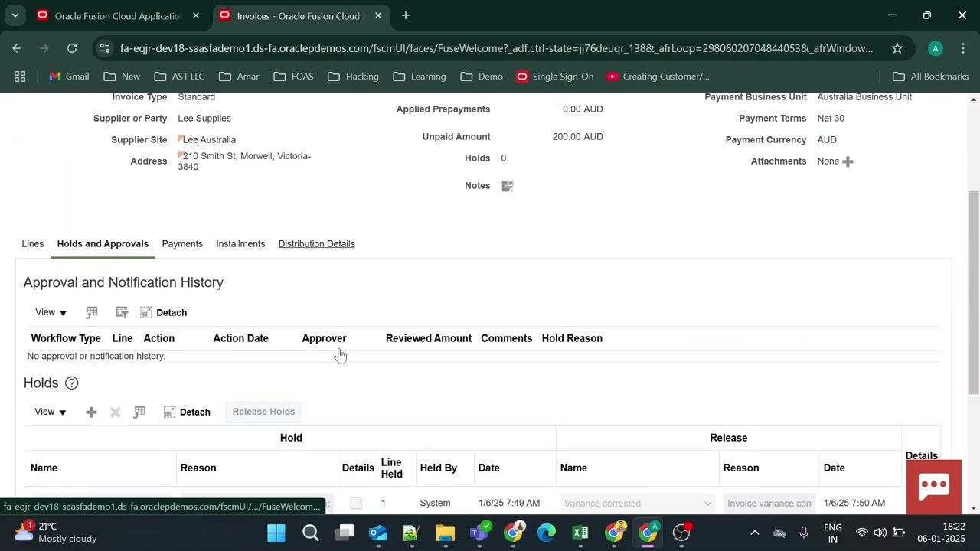The height and width of the screenshot is (551, 980).
Task: Open the release Name dropdown showing Variance corrected
Action: [x=637, y=504]
